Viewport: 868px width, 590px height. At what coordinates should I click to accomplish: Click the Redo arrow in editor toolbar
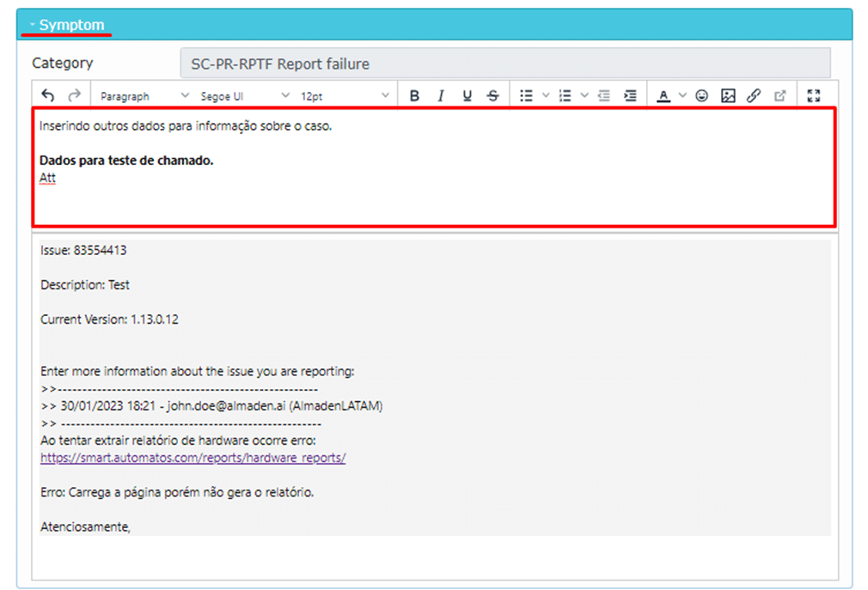[74, 96]
